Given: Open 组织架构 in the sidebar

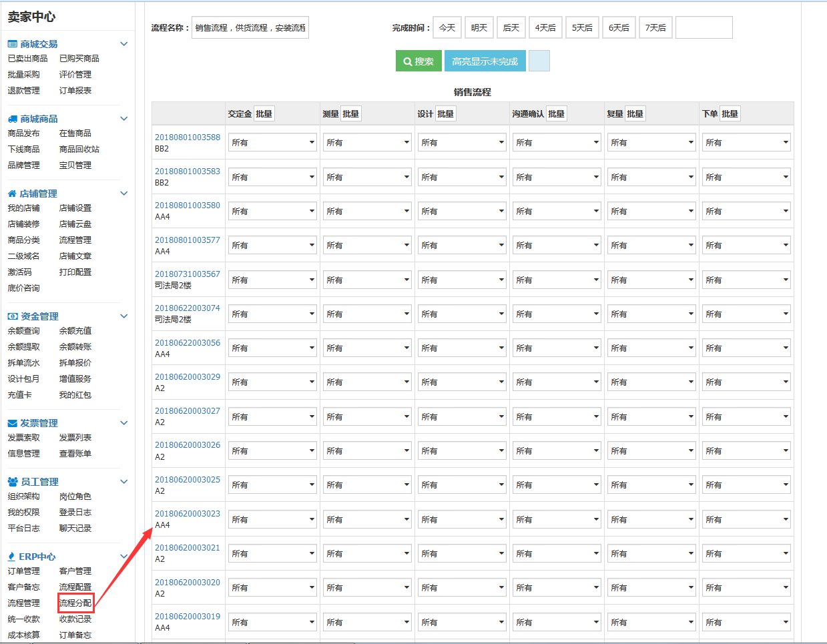Looking at the screenshot, I should (x=23, y=497).
